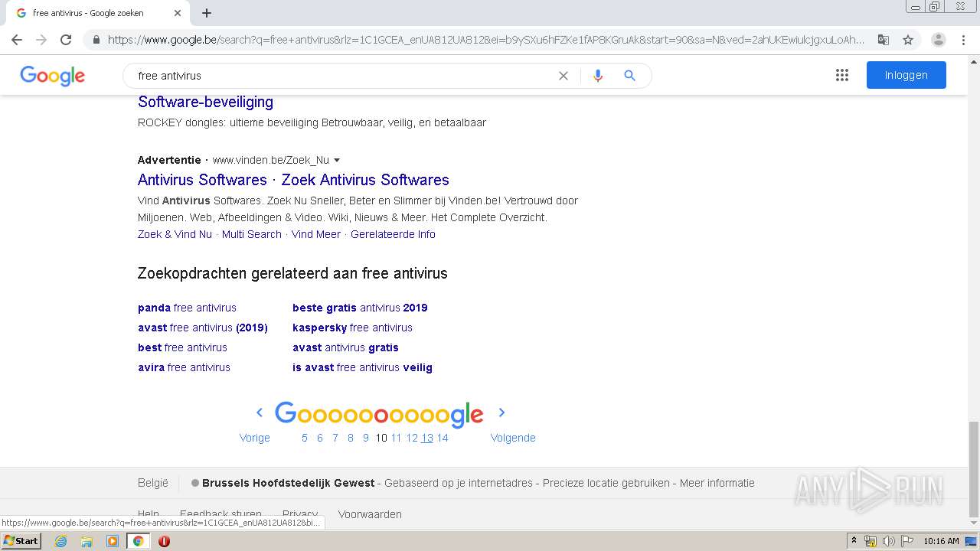Viewport: 980px width, 551px height.
Task: Click the URL address bar
Action: point(486,40)
